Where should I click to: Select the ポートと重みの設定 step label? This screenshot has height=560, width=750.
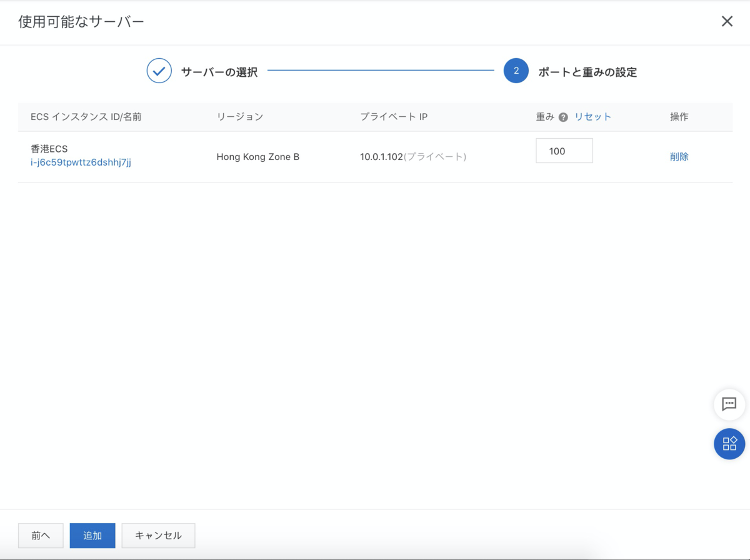(587, 72)
